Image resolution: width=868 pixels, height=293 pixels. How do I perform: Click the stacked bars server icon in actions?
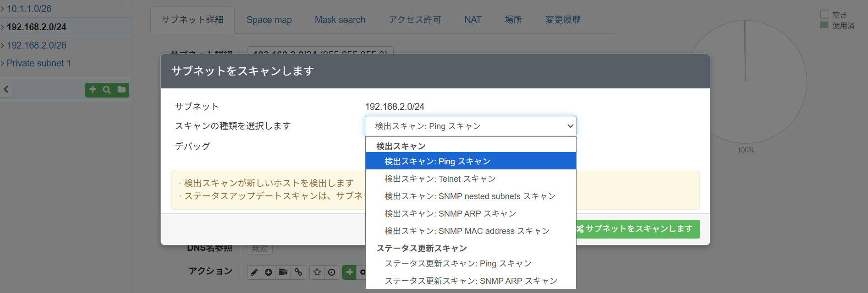pyautogui.click(x=283, y=272)
